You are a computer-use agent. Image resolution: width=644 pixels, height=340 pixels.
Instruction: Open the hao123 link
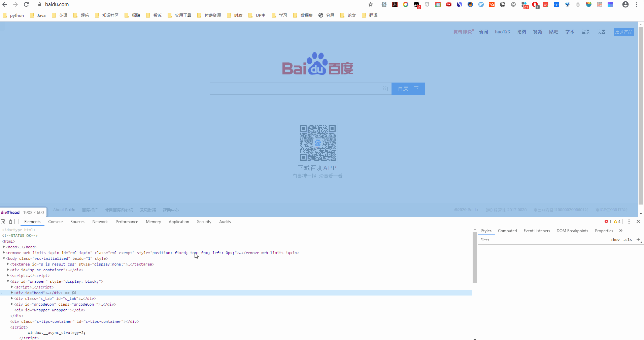click(502, 32)
